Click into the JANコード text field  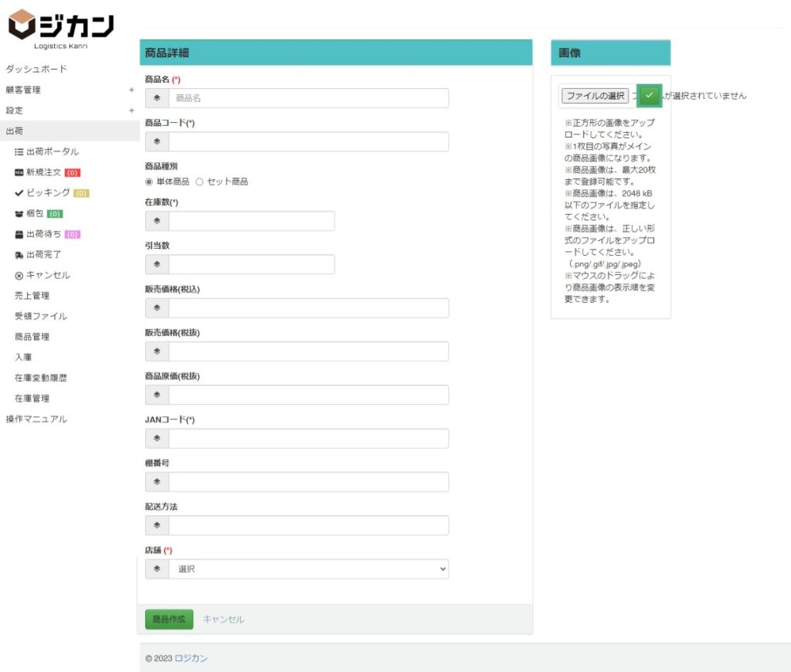[308, 439]
